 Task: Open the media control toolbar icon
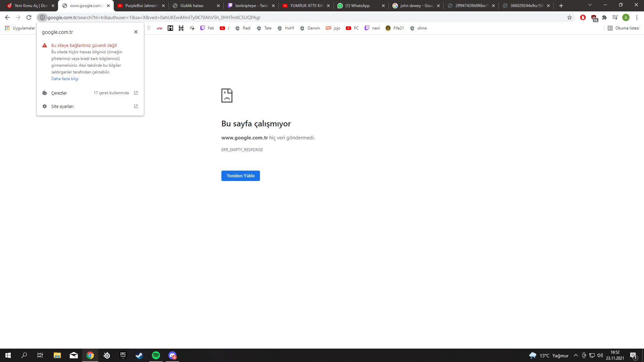(615, 17)
